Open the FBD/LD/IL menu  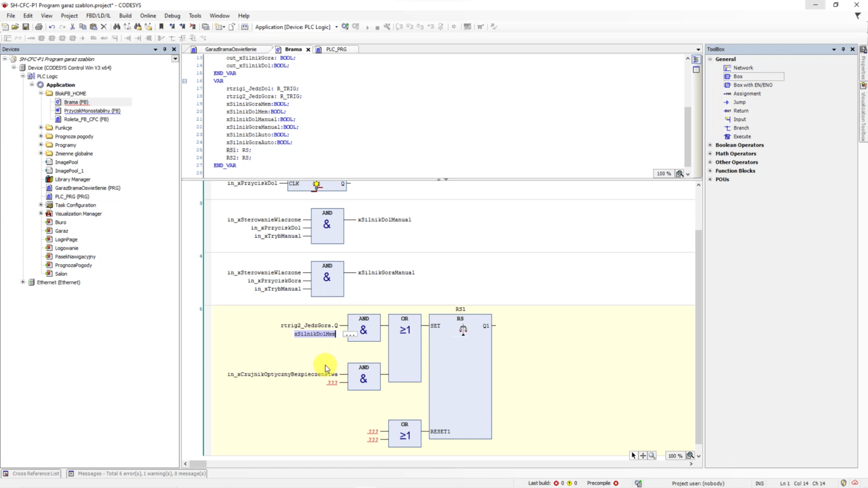tap(98, 15)
